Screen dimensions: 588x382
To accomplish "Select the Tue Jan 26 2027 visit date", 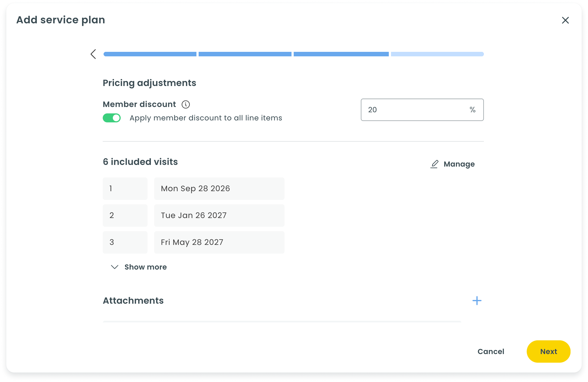I will pos(219,215).
